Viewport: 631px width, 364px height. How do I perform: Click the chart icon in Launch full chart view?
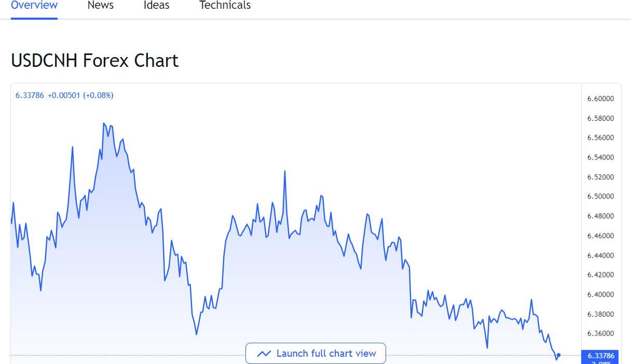pos(264,354)
